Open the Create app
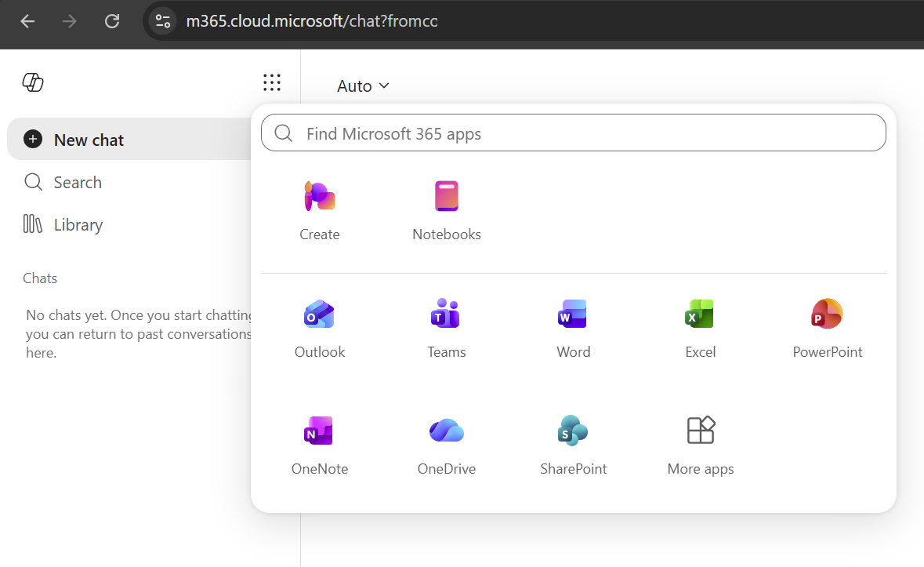924x567 pixels. pos(320,210)
